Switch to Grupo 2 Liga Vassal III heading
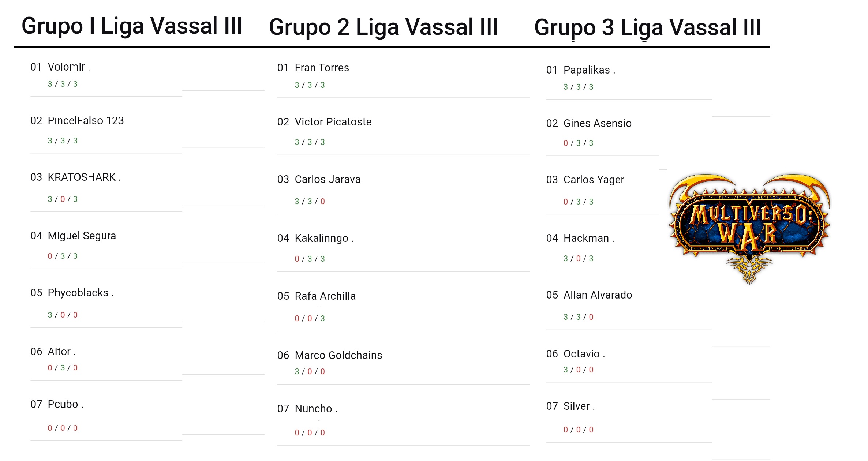Screen dimensions: 868x461 click(383, 27)
